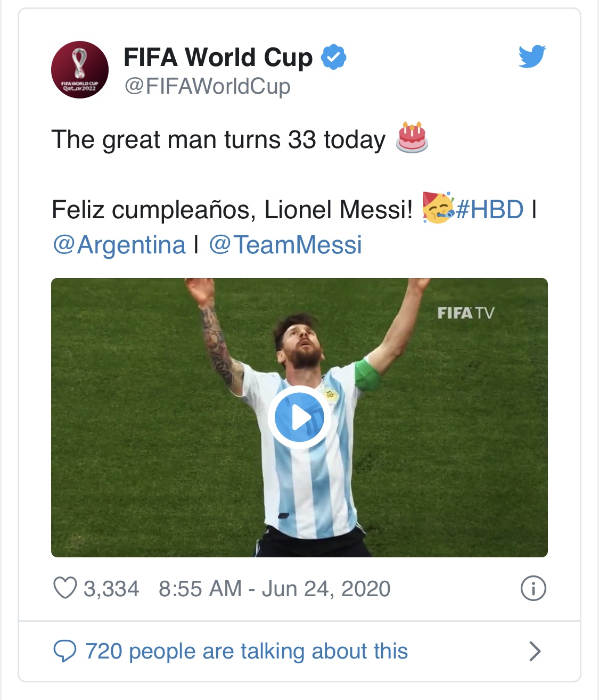Expand the conversation using the right chevron
Viewport: 599px width, 700px height.
pyautogui.click(x=535, y=651)
